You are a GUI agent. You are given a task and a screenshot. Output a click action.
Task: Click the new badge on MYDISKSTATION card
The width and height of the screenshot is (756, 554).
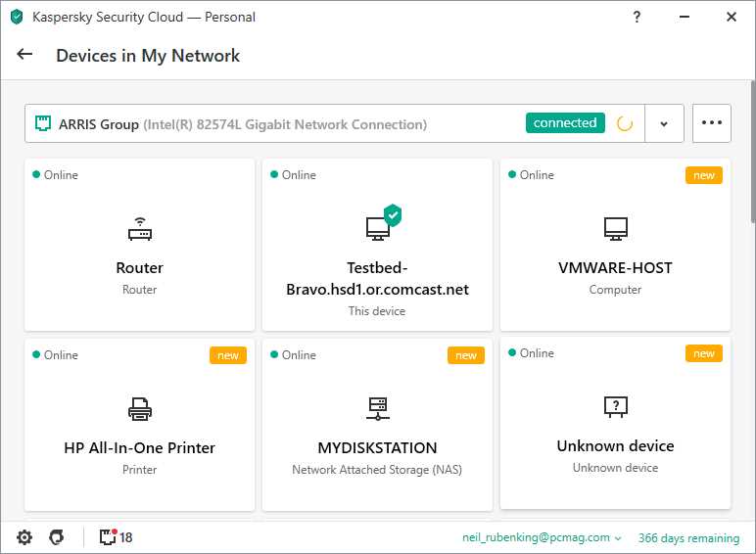[466, 355]
